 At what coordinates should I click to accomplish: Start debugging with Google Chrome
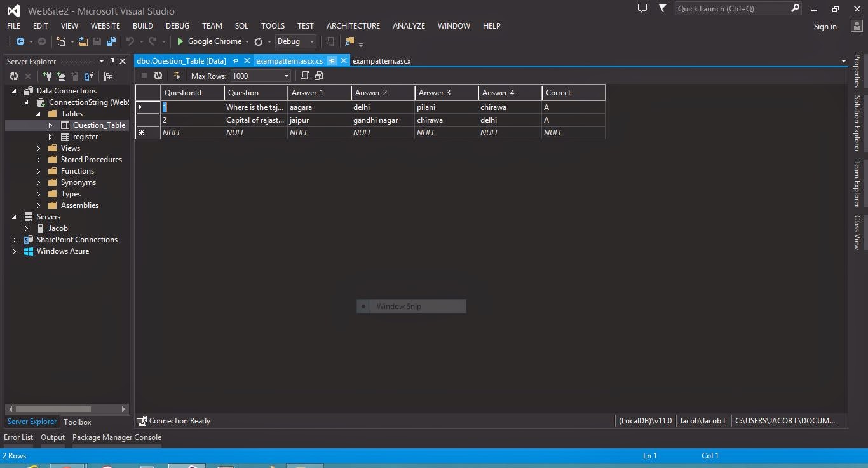(212, 41)
